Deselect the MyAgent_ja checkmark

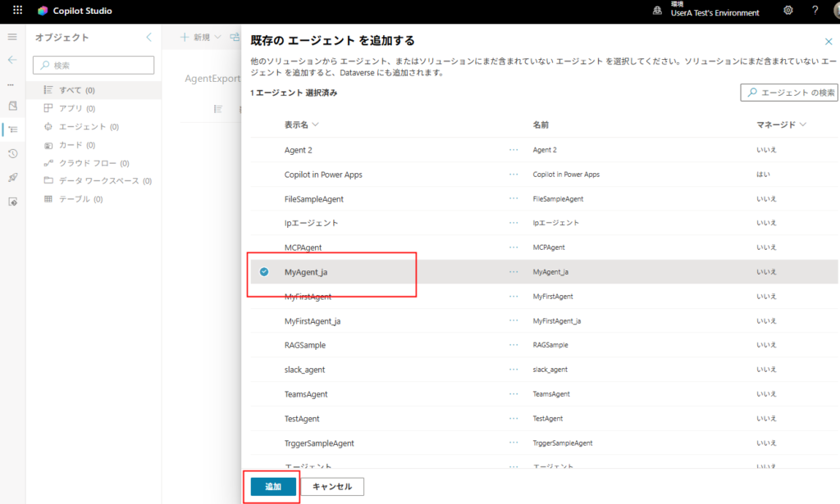click(264, 271)
